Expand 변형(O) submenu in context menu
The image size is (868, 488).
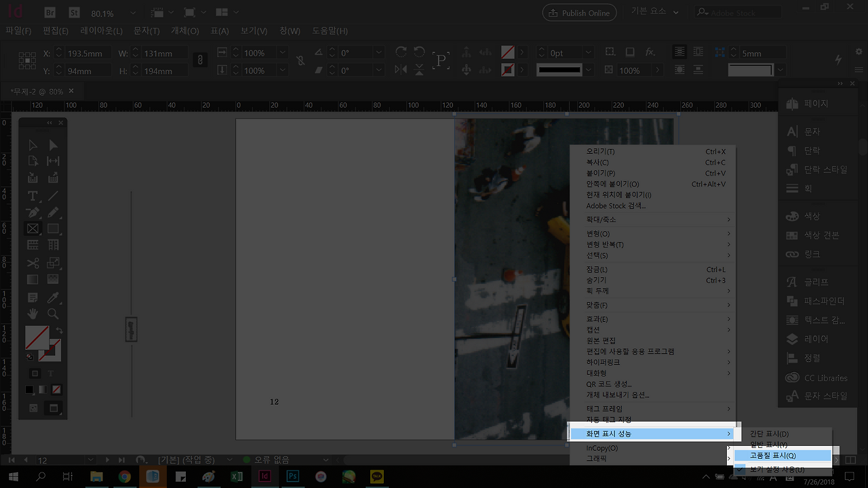652,234
